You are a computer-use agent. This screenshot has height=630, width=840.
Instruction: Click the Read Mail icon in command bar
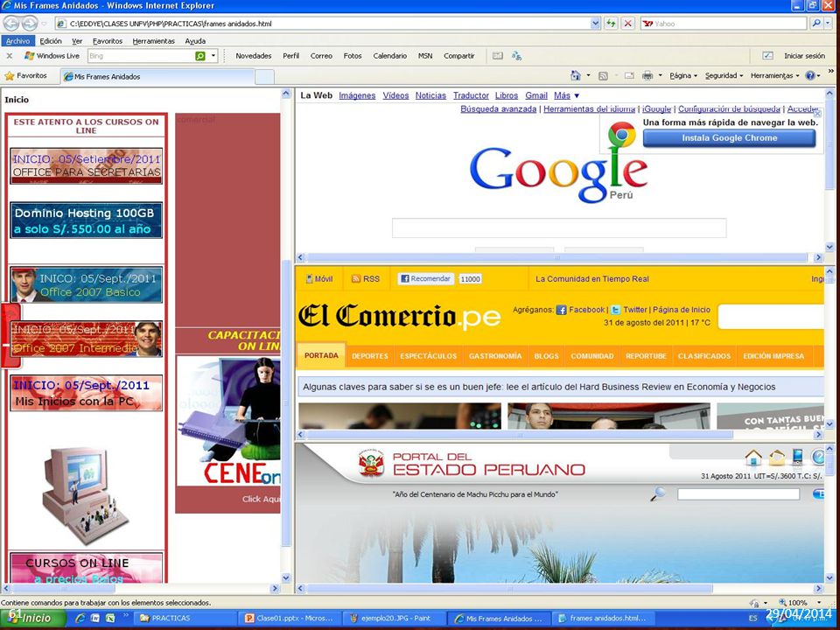pyautogui.click(x=629, y=75)
